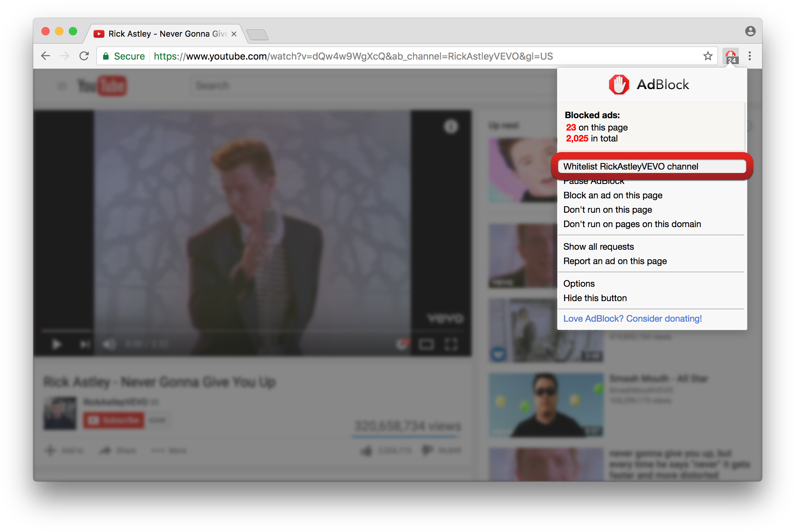The width and height of the screenshot is (795, 532).
Task: Click the Share button
Action: [117, 450]
